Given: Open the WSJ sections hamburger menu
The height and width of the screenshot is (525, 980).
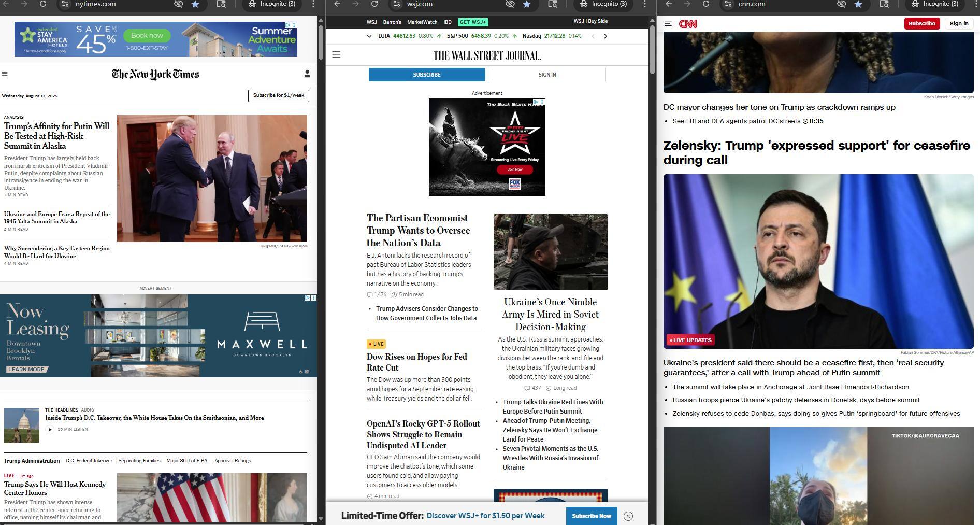Looking at the screenshot, I should tap(336, 54).
